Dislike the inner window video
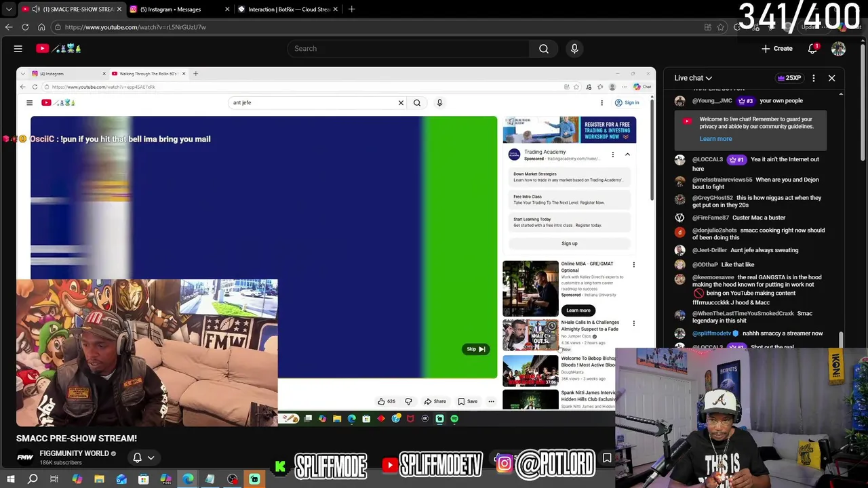 408,401
